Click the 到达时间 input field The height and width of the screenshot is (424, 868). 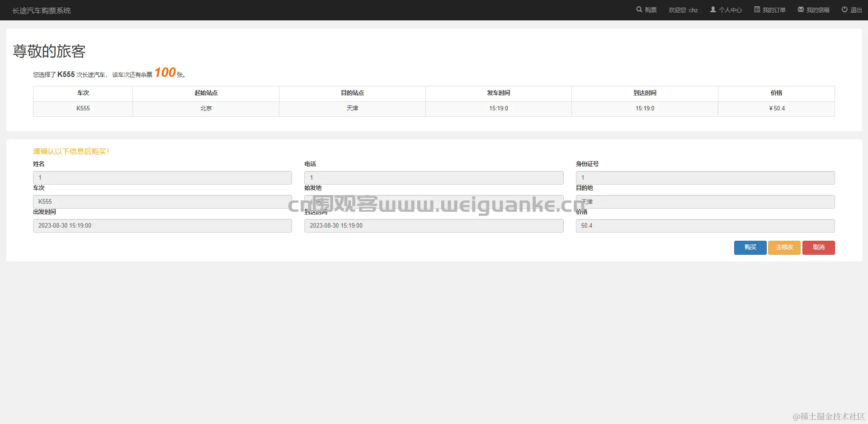[434, 226]
